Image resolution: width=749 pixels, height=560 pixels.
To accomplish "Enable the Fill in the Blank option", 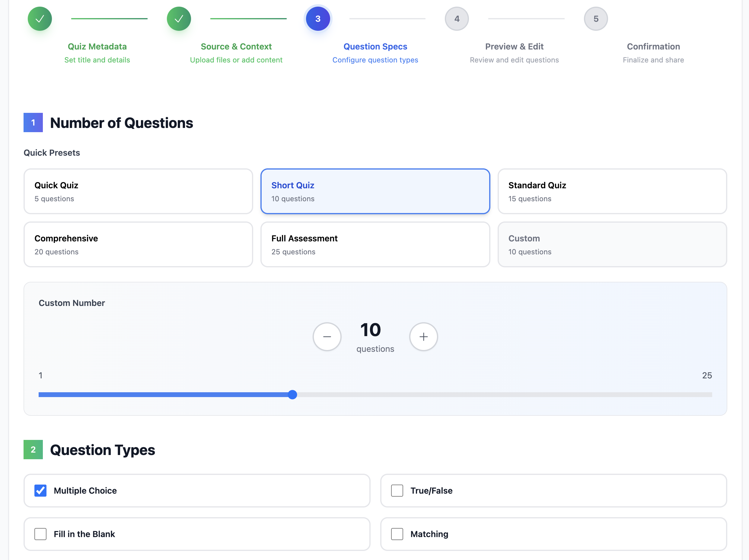I will 40,534.
